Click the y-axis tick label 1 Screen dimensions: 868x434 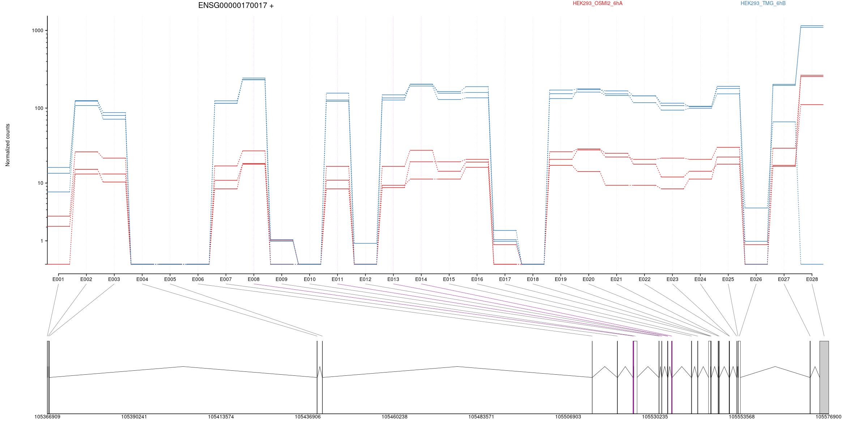(x=42, y=241)
